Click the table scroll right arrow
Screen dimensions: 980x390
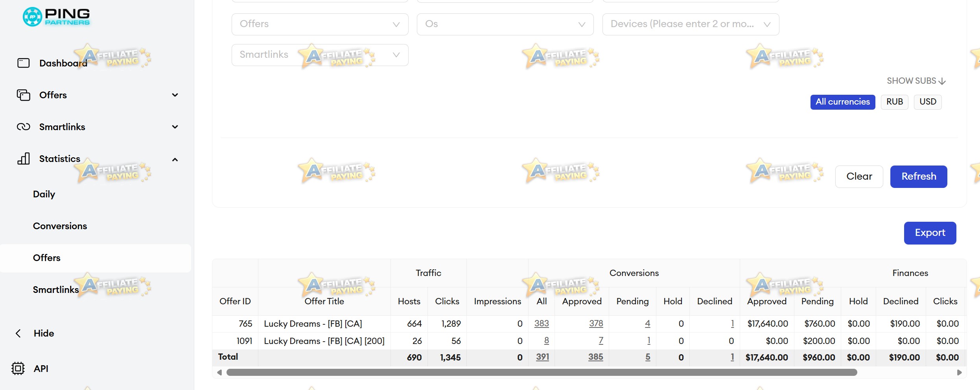959,372
